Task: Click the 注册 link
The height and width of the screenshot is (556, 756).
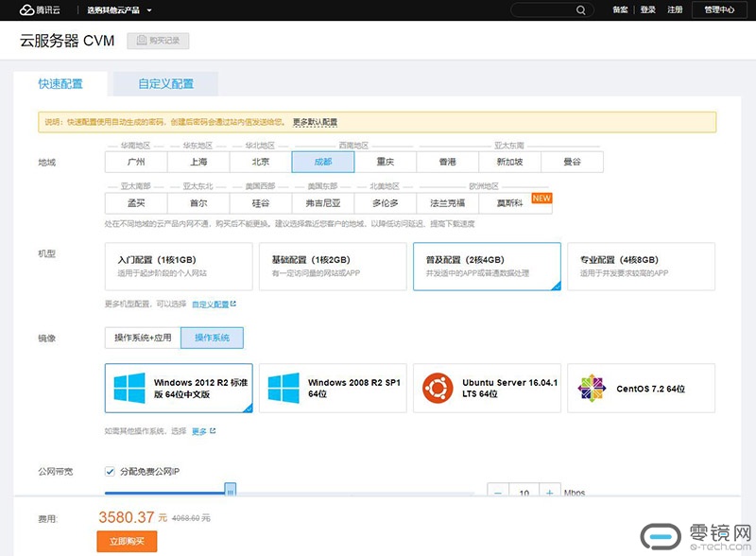Action: [x=675, y=9]
